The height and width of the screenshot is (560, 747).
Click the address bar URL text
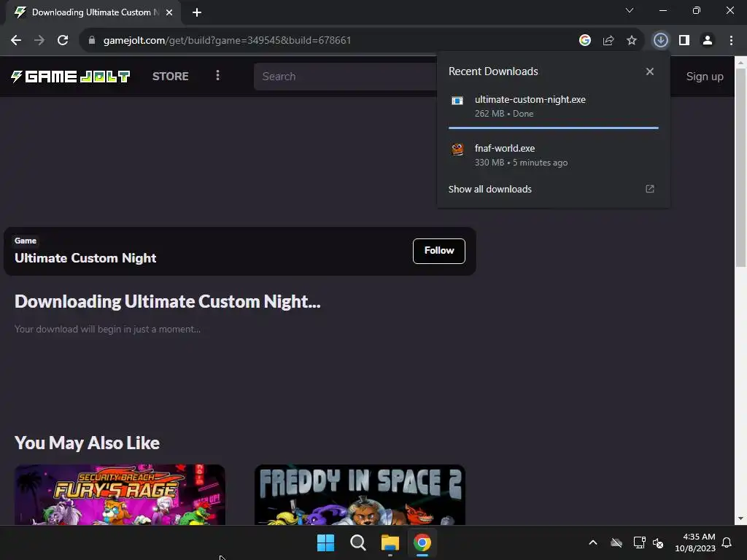228,41
